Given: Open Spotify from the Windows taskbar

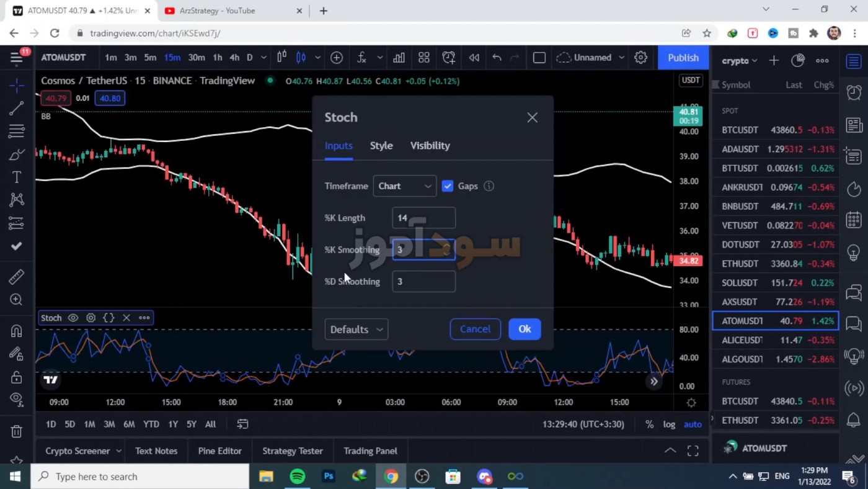Looking at the screenshot, I should tap(298, 477).
